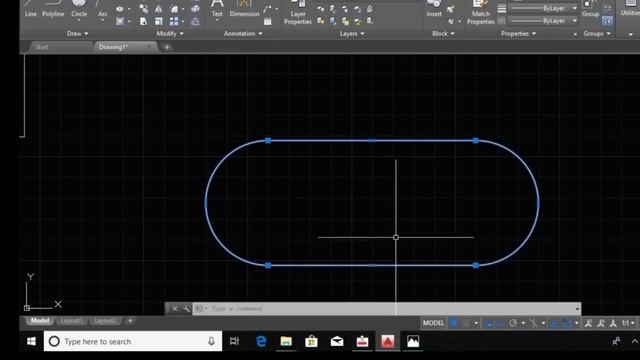Expand the Annotation panel
Viewport: 640px width, 360px height.
pos(243,33)
